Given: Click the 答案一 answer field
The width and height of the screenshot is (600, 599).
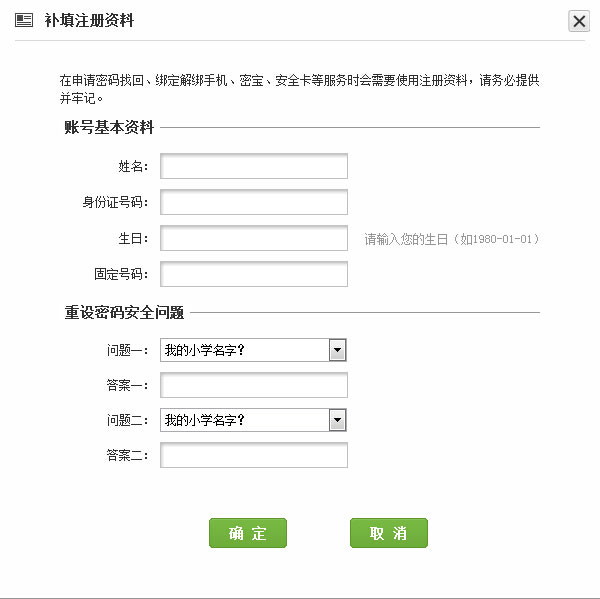Looking at the screenshot, I should [254, 385].
